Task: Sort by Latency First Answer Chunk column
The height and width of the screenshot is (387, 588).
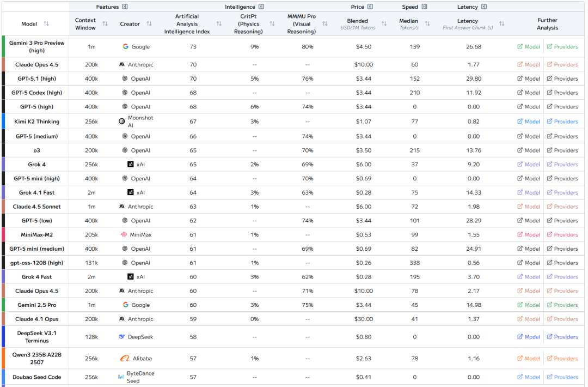Action: click(501, 24)
